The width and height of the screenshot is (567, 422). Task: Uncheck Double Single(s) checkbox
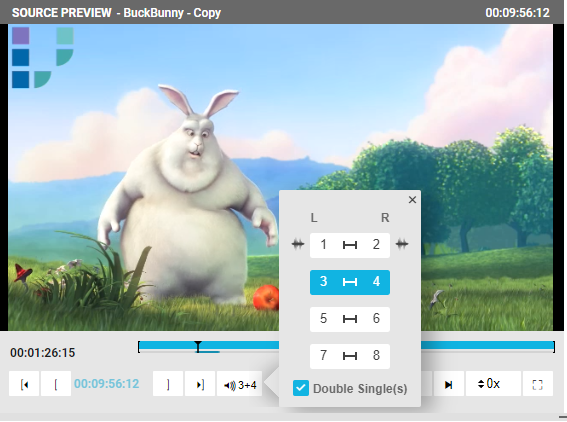click(301, 388)
